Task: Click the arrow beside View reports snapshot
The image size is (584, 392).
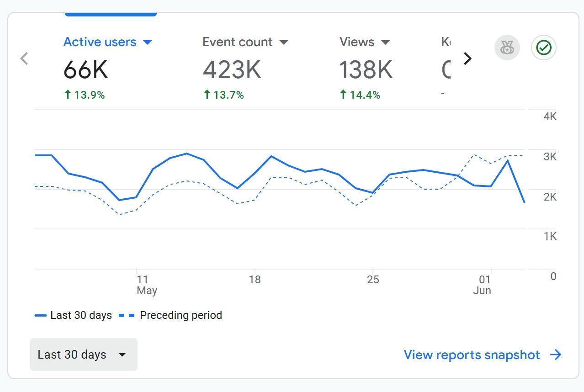Action: (556, 355)
